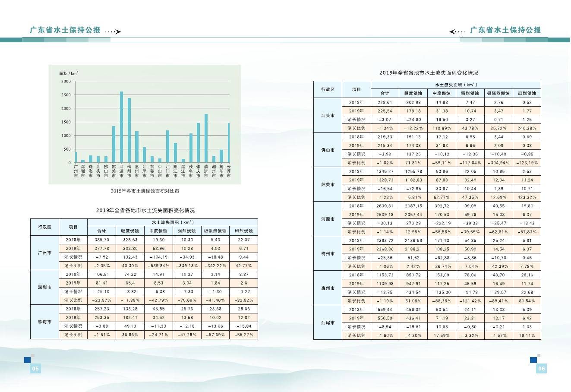Viewport: 571px width, 392px height.
Task: Click the 清远市 bar in the bar chart
Action: [x=206, y=139]
